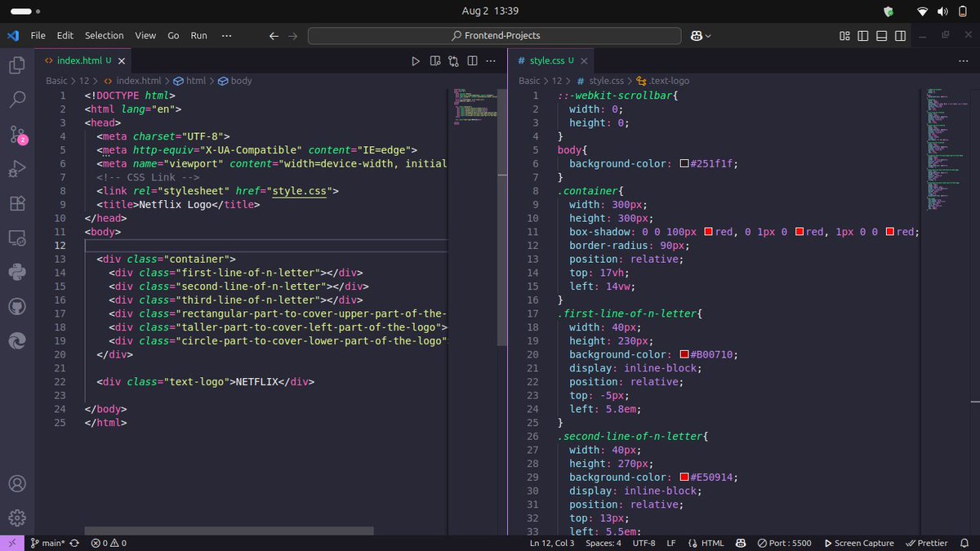Click Prettier in status bar
The height and width of the screenshot is (551, 980).
click(926, 543)
